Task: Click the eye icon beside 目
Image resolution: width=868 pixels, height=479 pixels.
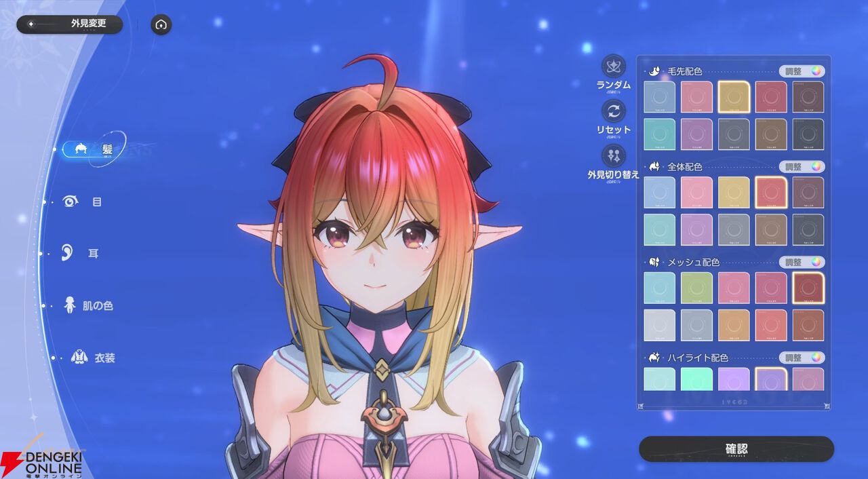Action: coord(70,202)
